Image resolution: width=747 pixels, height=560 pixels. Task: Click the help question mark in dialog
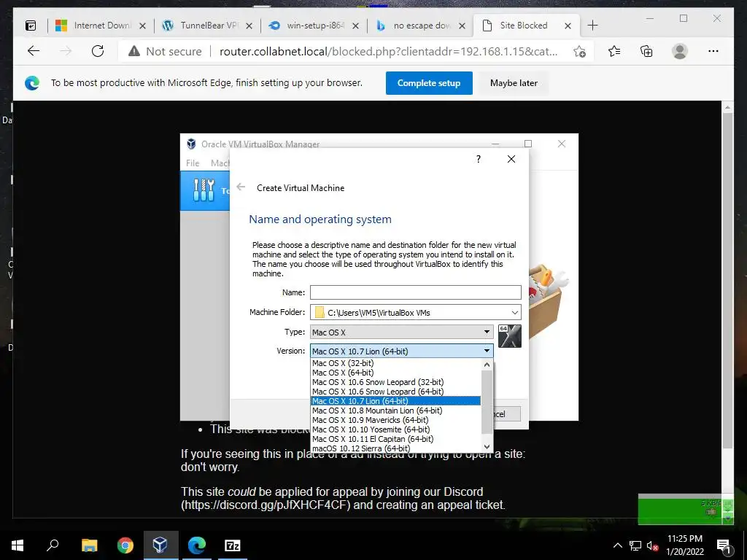(x=479, y=159)
